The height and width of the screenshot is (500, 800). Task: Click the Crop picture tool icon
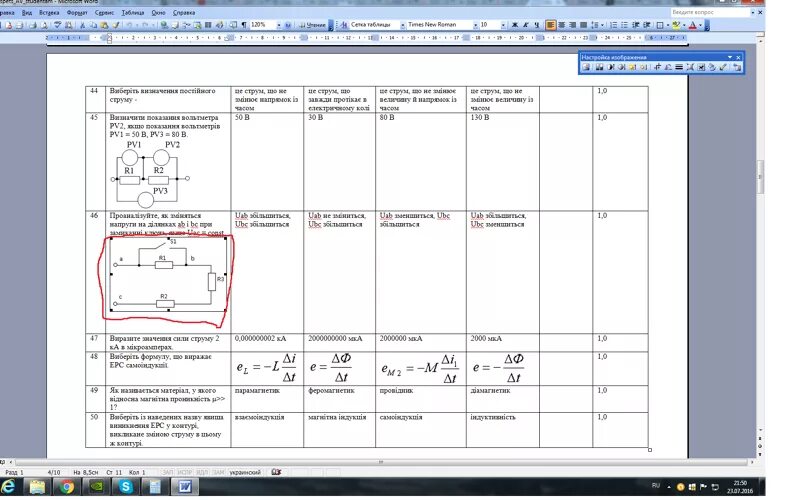pyautogui.click(x=658, y=67)
